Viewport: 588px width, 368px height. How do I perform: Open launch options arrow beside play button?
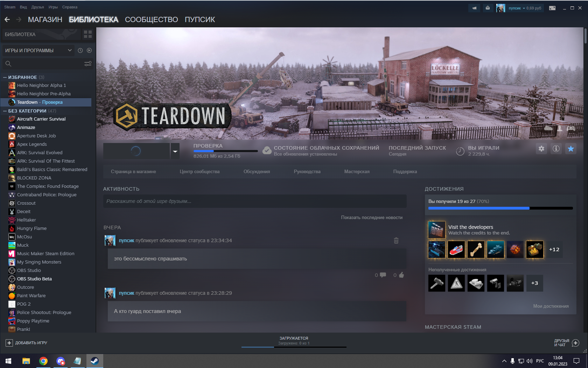click(x=175, y=151)
